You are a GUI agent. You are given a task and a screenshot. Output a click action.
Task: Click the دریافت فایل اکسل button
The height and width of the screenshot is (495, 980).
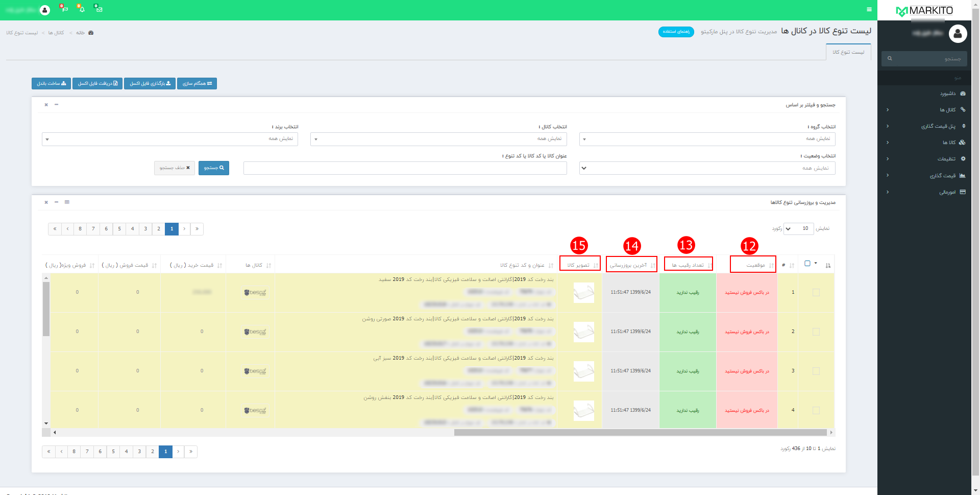tap(97, 83)
